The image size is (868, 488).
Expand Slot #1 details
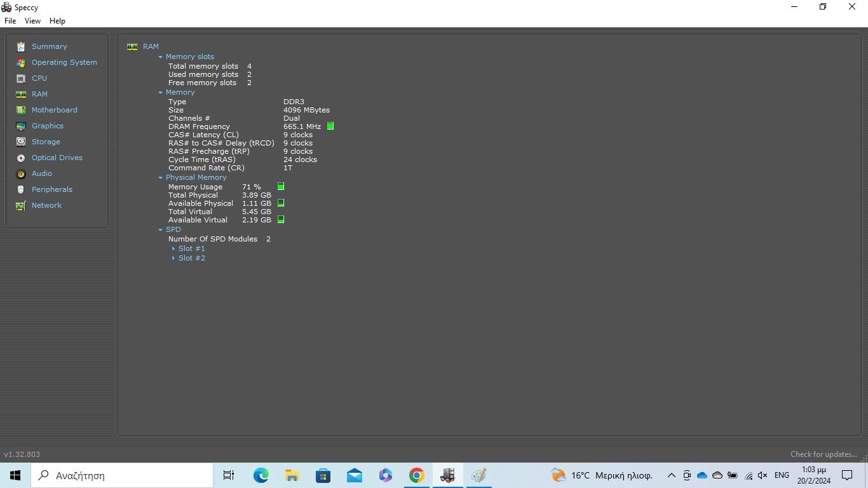coord(173,248)
